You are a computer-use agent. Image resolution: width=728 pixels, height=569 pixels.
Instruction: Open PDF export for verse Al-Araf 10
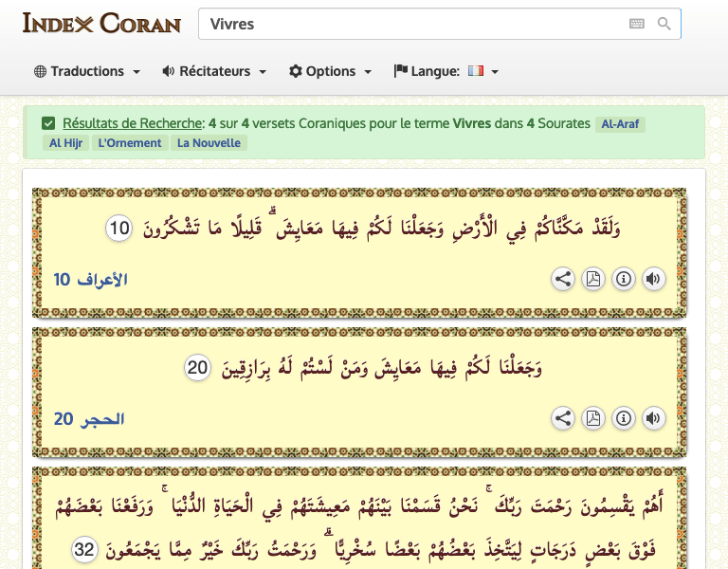pos(592,279)
